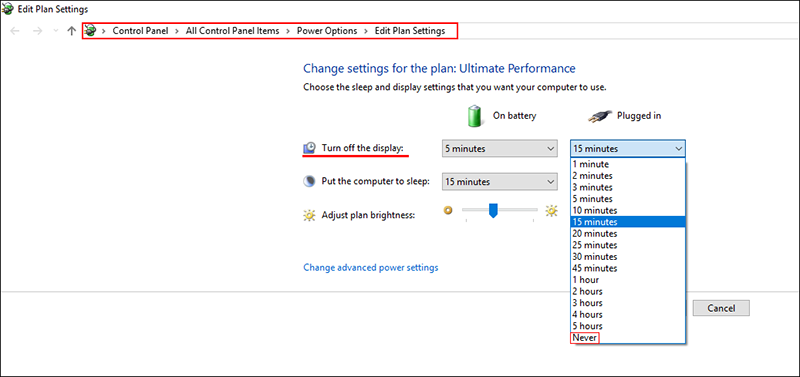Click the Up one level arrow
The height and width of the screenshot is (377, 800).
point(71,31)
